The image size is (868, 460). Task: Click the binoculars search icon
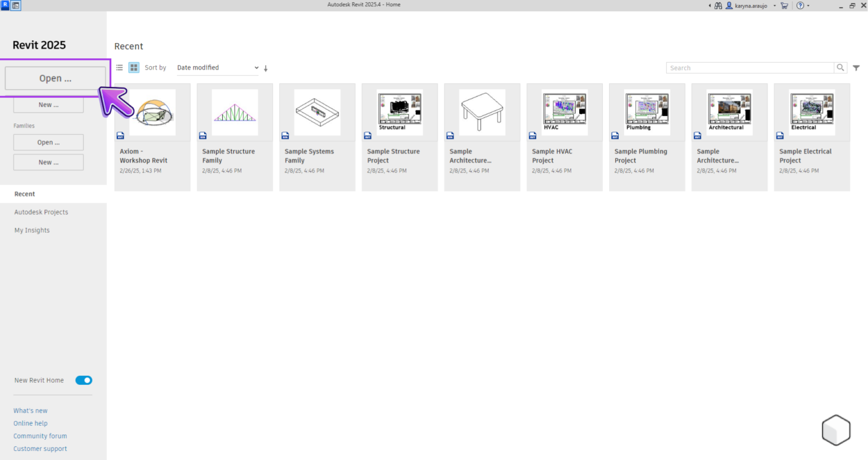[x=718, y=6]
